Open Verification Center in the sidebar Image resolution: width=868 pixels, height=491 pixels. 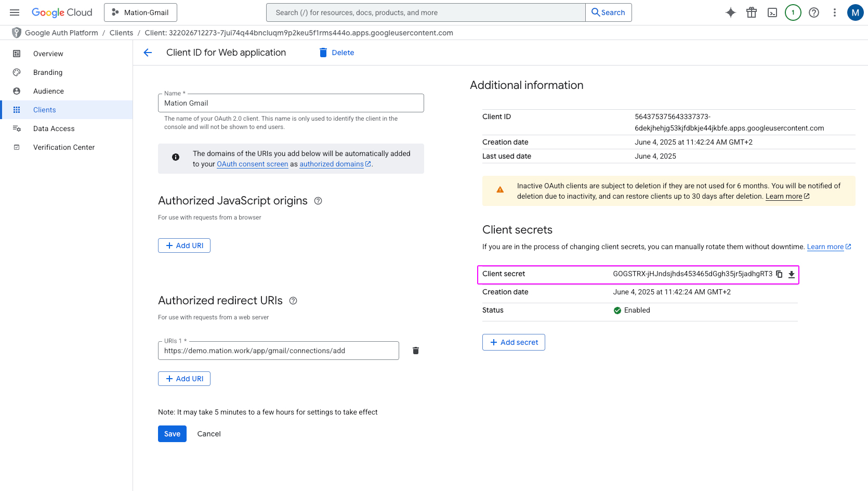click(67, 147)
